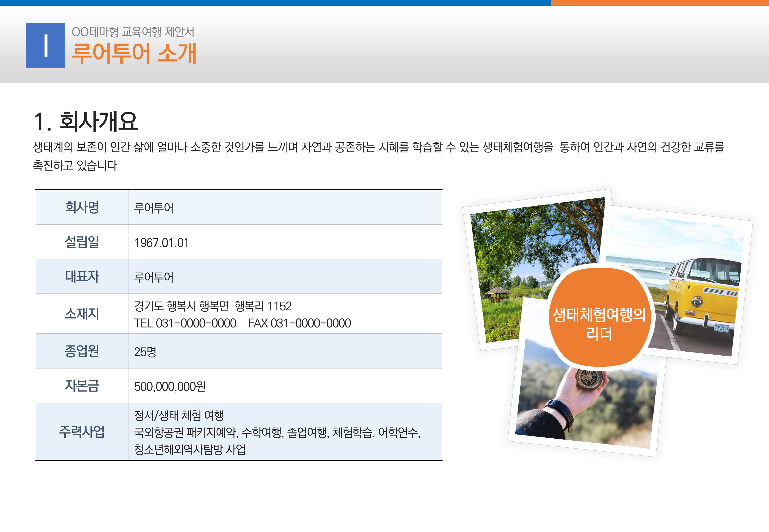Click the value "25명"

[x=145, y=352]
